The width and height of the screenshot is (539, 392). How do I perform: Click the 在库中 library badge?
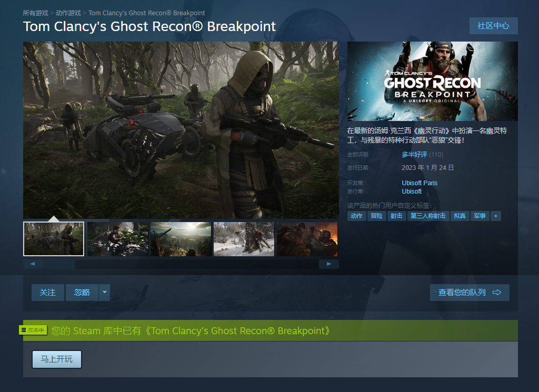click(33, 330)
